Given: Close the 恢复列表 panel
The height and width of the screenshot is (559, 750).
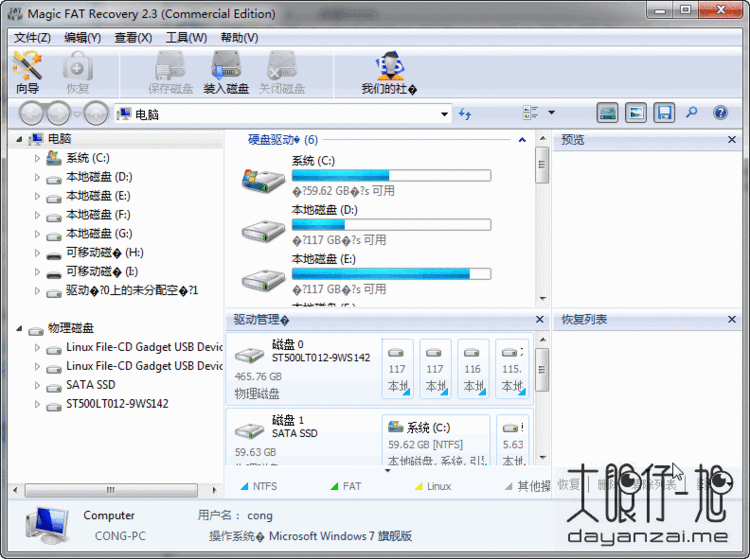Looking at the screenshot, I should [732, 319].
